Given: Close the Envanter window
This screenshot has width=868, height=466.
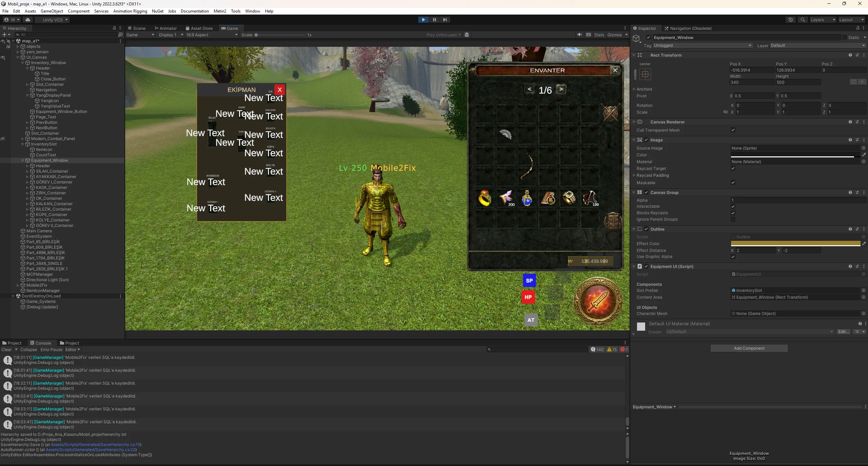Looking at the screenshot, I should 615,70.
